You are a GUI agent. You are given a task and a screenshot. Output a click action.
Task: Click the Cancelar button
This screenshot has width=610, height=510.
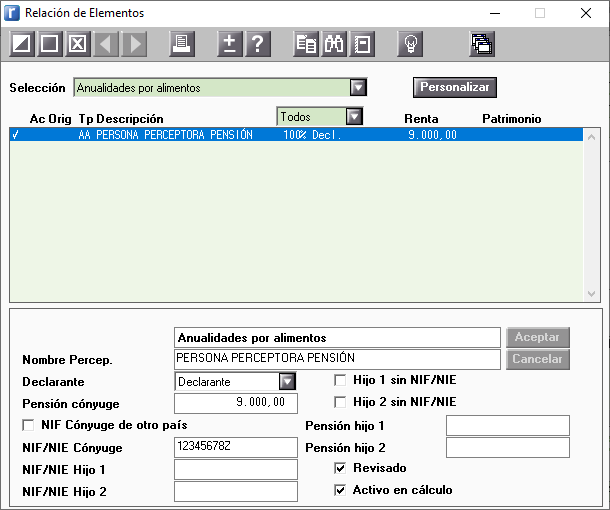[538, 359]
